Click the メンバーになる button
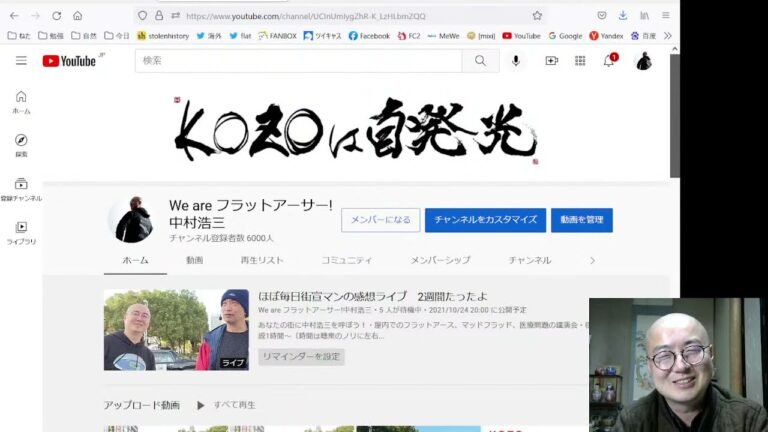 381,220
